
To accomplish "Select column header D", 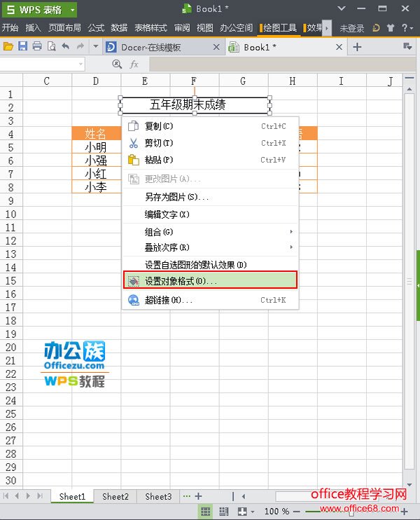I will (x=96, y=81).
